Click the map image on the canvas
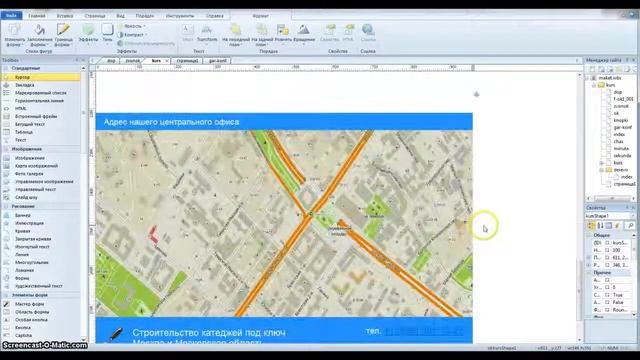The image size is (640, 360). pyautogui.click(x=284, y=223)
